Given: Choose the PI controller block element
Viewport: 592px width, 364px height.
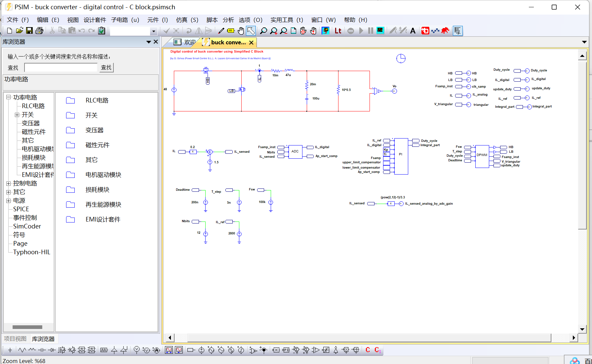Looking at the screenshot, I should [x=286, y=349].
